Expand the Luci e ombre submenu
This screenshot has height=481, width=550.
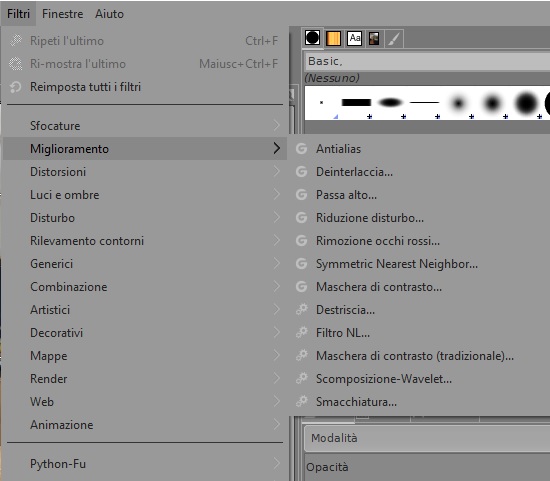(x=145, y=195)
